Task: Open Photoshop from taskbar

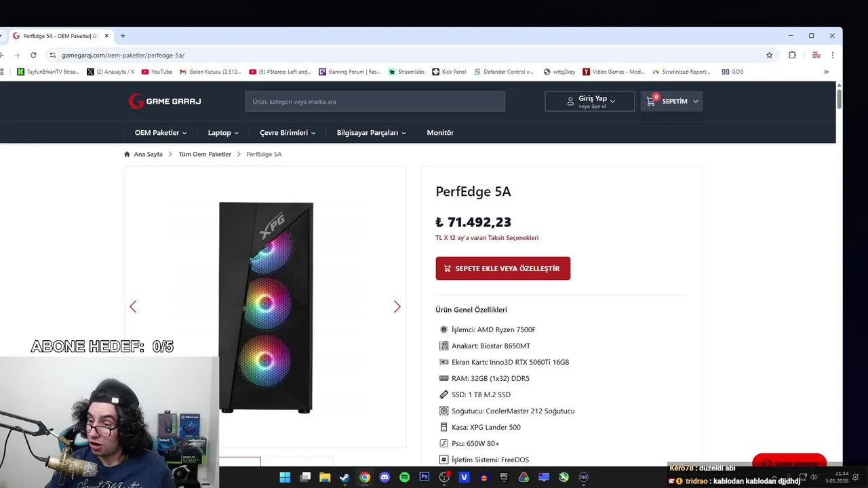Action: pyautogui.click(x=425, y=477)
